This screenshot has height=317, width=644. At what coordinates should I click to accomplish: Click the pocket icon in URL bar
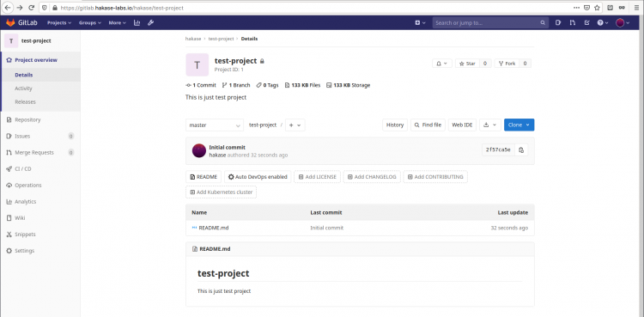point(587,8)
